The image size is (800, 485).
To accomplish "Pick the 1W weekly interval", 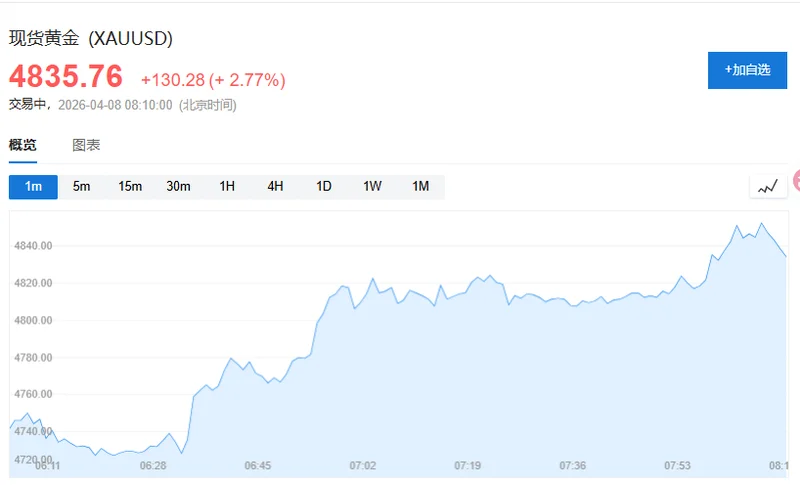I will click(x=372, y=186).
